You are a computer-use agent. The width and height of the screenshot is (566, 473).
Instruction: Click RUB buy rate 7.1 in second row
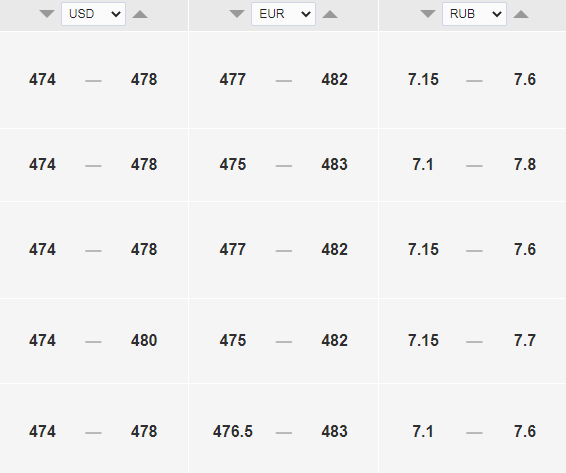[x=423, y=165]
